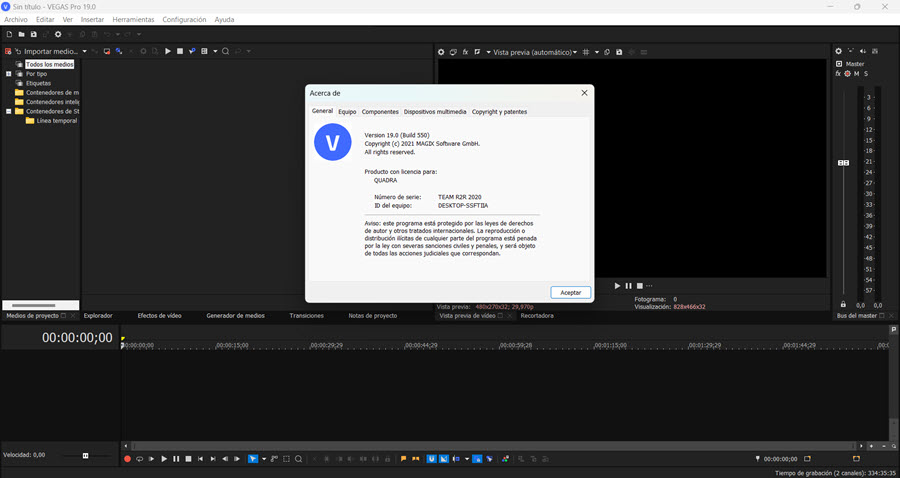Close the Acerca de dialog
Image resolution: width=900 pixels, height=478 pixels.
[584, 93]
